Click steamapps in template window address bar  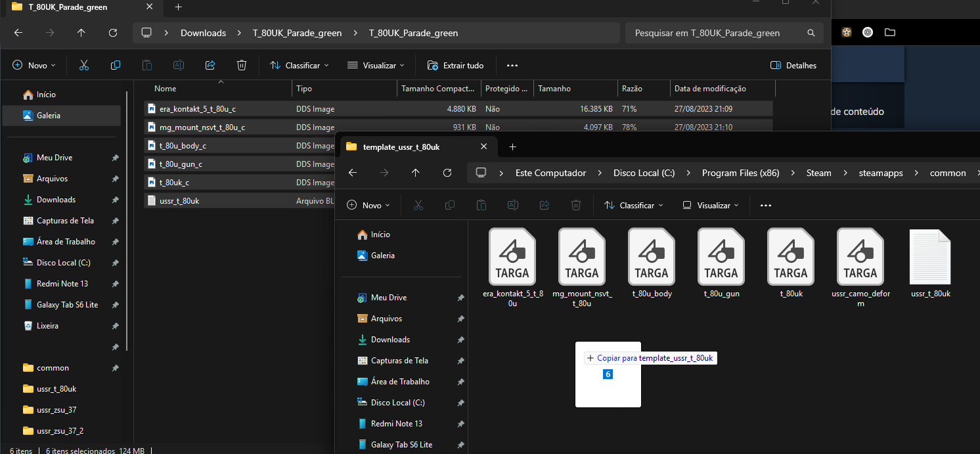pyautogui.click(x=881, y=173)
